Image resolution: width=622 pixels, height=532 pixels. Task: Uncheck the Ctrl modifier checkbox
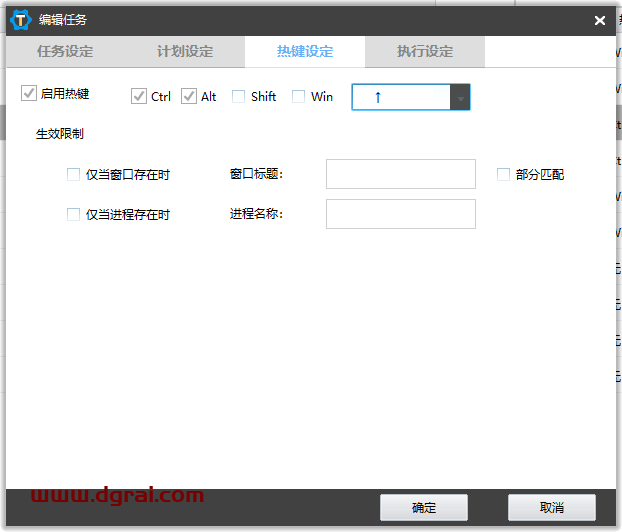[x=139, y=96]
